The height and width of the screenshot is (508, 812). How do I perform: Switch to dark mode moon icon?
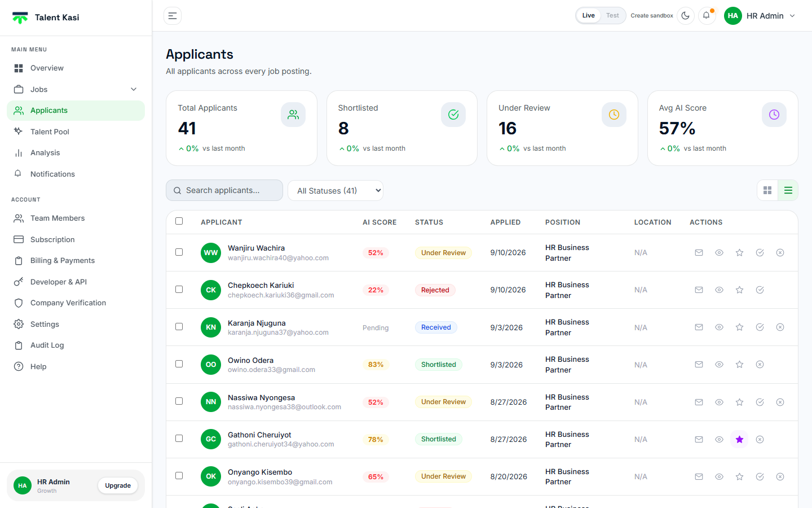coord(685,16)
